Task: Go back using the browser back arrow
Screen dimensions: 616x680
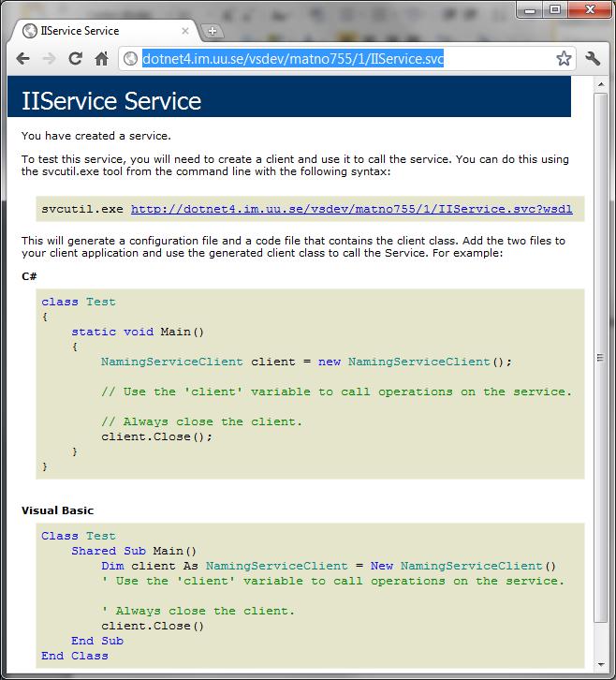Action: click(x=22, y=58)
